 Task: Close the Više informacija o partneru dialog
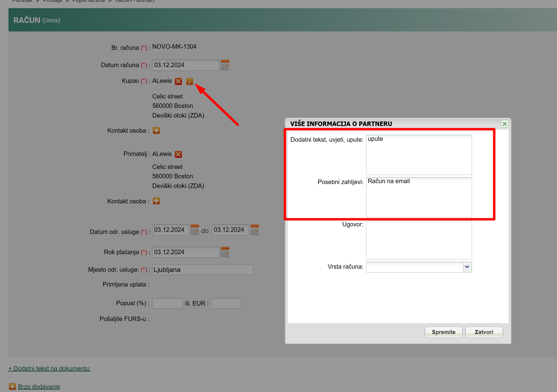click(x=505, y=124)
